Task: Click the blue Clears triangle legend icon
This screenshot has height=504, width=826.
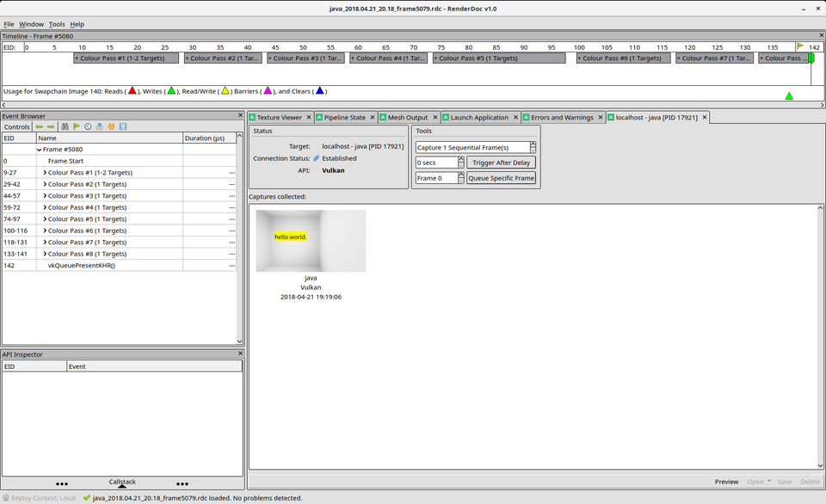Action: click(x=320, y=91)
